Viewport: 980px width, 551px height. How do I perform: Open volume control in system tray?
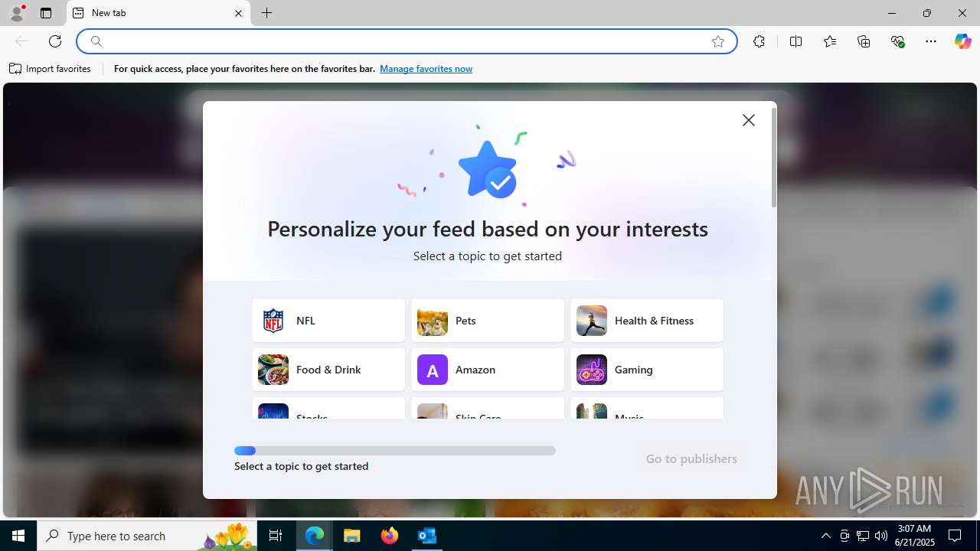[x=881, y=536]
